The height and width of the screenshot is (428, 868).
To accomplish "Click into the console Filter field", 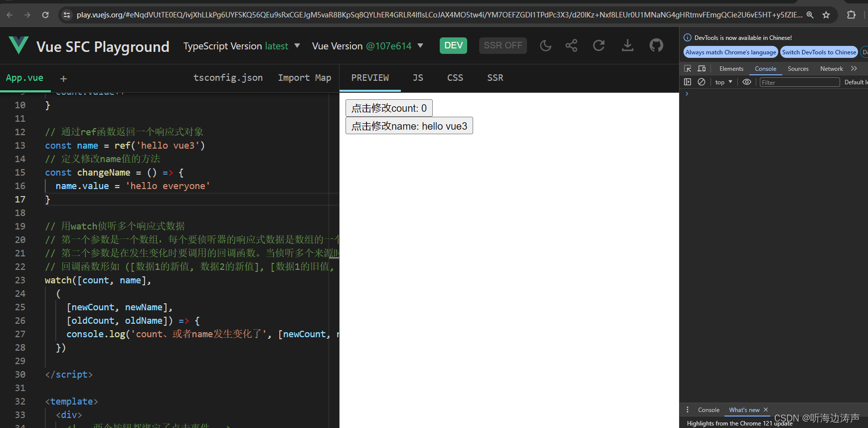I will (799, 82).
